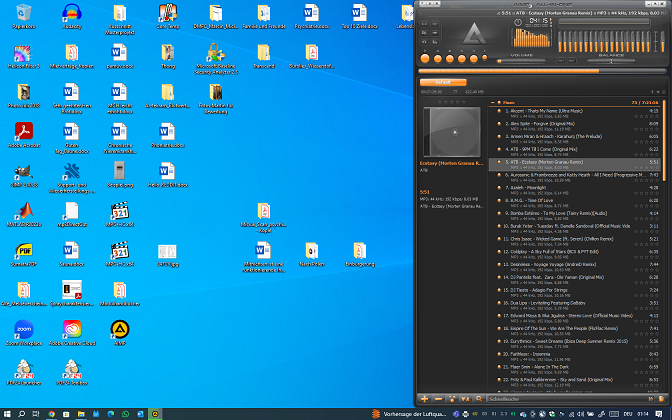The width and height of the screenshot is (672, 420).
Task: Click the orange plus add-files button
Action: [424, 399]
